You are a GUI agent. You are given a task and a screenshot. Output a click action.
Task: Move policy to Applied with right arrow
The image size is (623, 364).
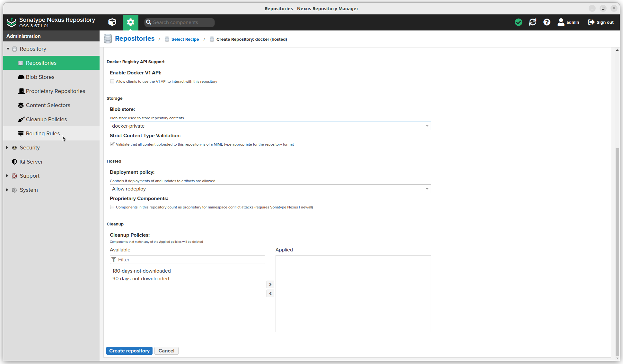270,284
